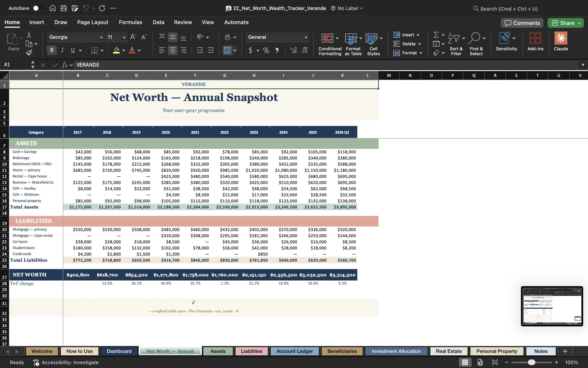Add a new sheet with plus button
Viewport: 588px width, 368px height.
565,351
